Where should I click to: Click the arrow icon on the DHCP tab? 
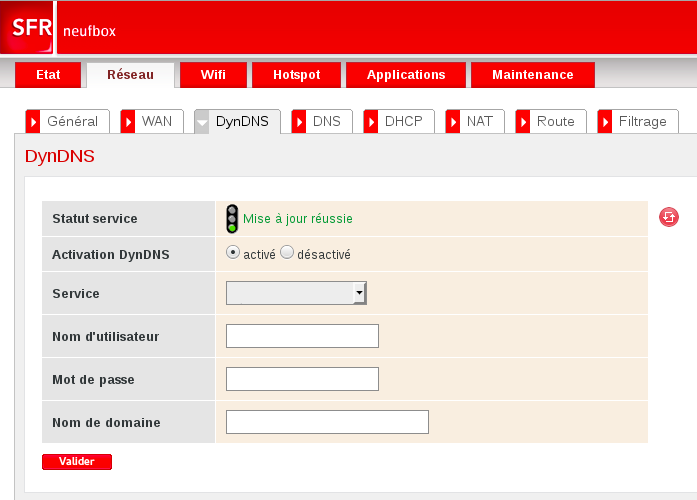[370, 121]
